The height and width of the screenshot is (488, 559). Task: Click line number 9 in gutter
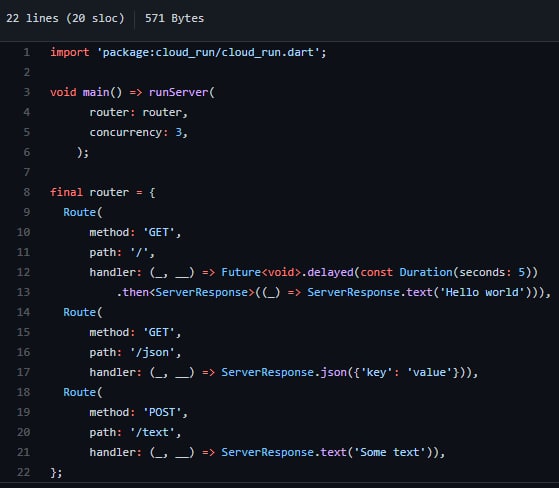[x=27, y=212]
